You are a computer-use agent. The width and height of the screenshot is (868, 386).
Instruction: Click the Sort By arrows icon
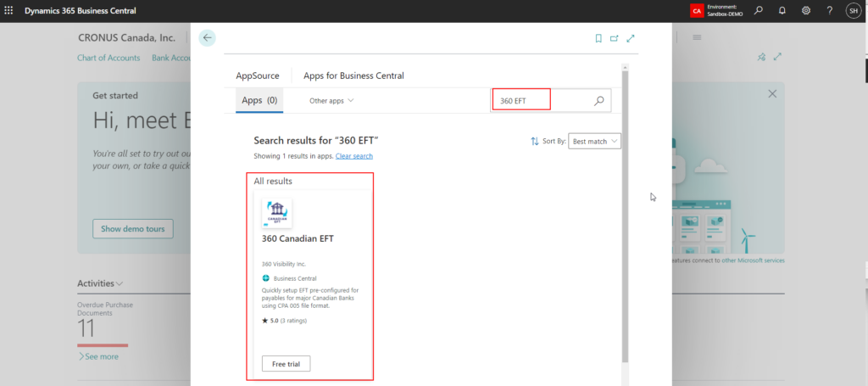click(x=534, y=141)
